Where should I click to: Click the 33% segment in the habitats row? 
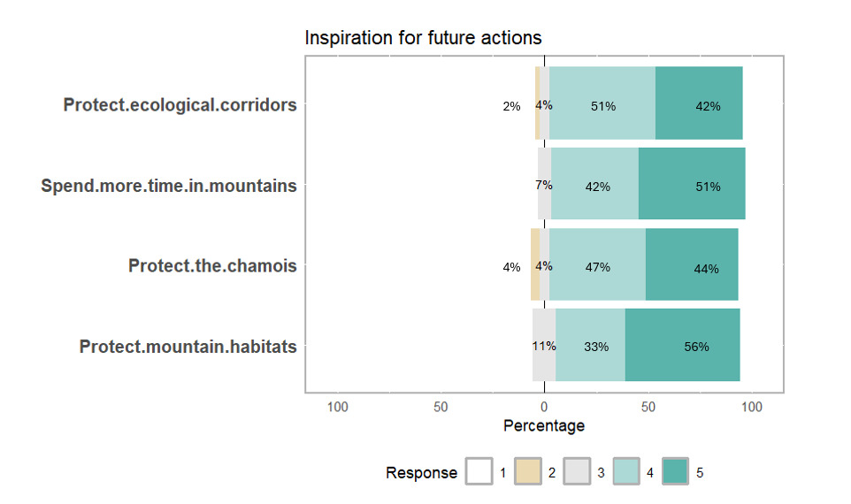coord(590,345)
